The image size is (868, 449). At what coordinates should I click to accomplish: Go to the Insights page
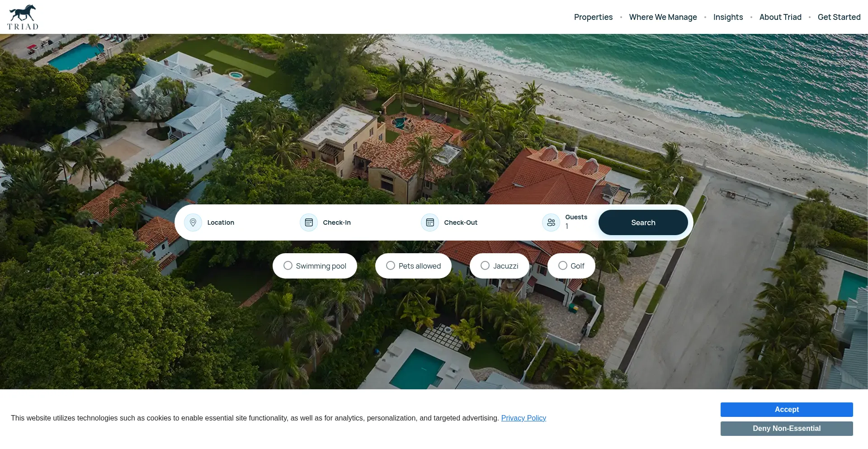(728, 17)
